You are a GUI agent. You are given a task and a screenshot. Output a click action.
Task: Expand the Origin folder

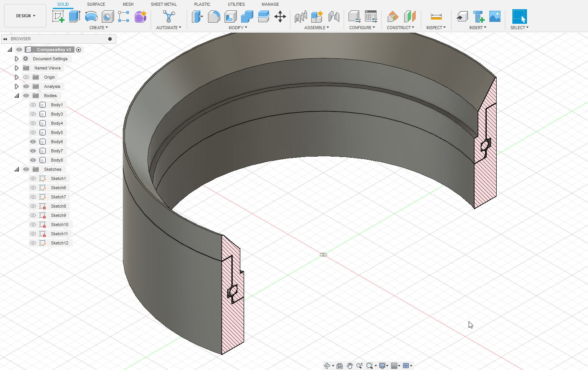click(17, 77)
